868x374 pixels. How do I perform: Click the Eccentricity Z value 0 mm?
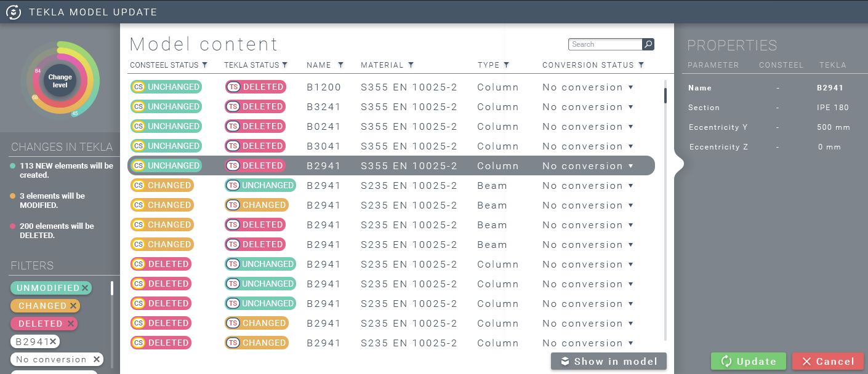pos(829,147)
